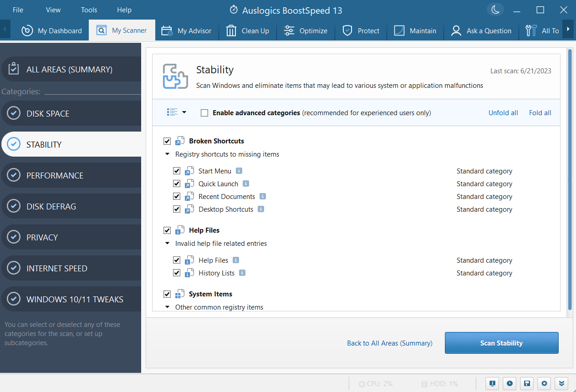This screenshot has width=576, height=392.
Task: Collapse Registry shortcuts to missing items
Action: click(x=167, y=154)
